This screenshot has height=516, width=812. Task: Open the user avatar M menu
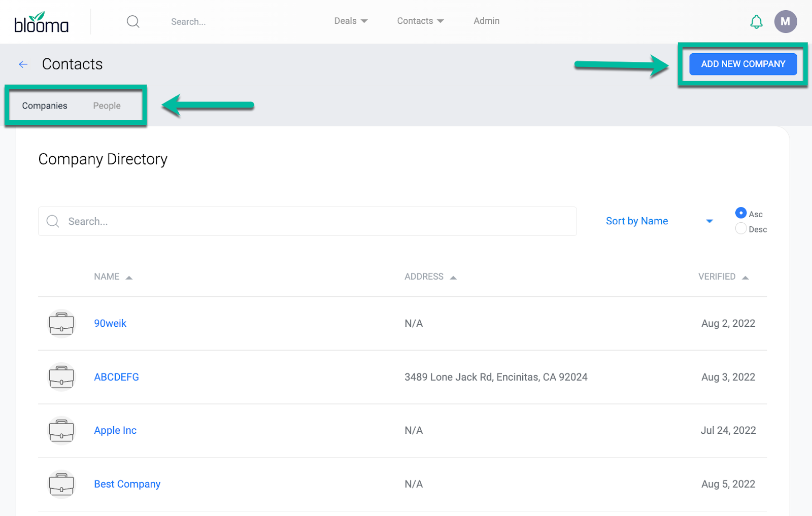click(x=785, y=21)
